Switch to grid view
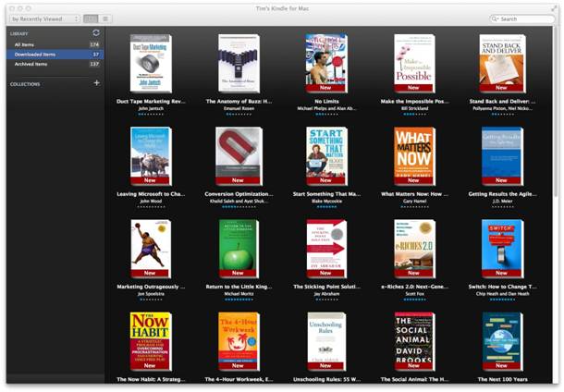This screenshot has width=564, height=392. pos(91,18)
